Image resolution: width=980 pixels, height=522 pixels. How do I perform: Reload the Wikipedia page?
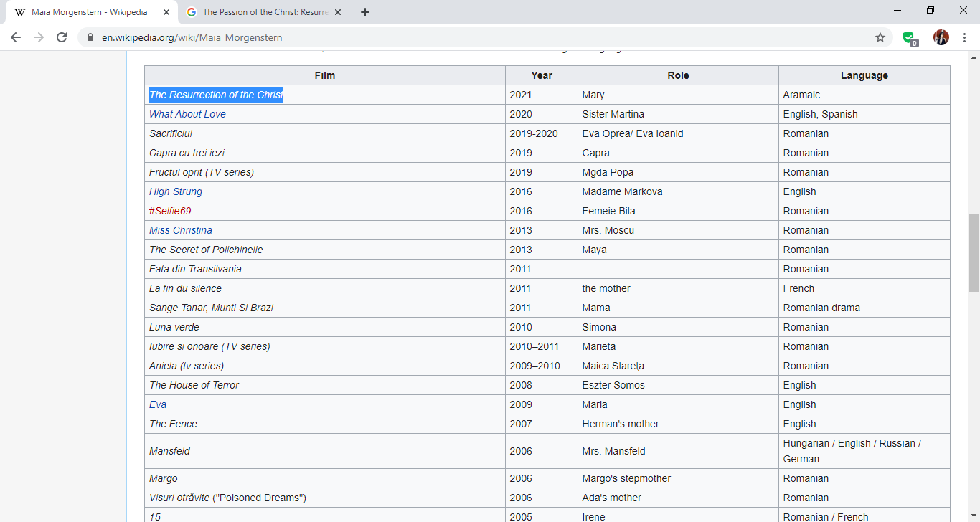pos(62,37)
